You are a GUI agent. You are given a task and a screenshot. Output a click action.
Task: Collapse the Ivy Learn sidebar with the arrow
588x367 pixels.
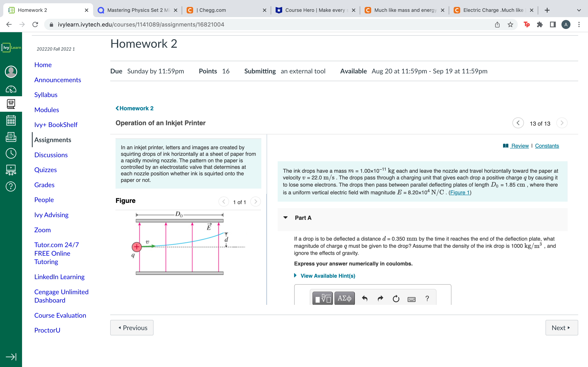11,357
